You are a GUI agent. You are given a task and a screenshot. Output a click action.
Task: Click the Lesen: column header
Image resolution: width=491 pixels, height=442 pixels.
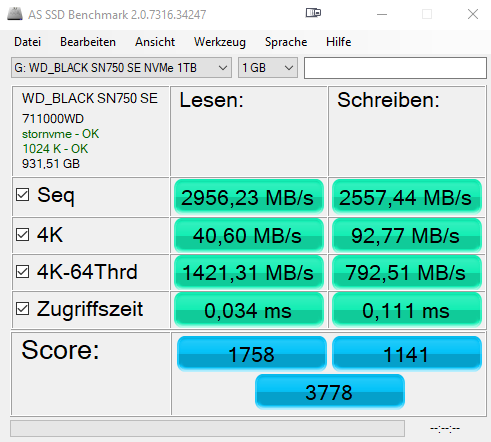(x=212, y=100)
